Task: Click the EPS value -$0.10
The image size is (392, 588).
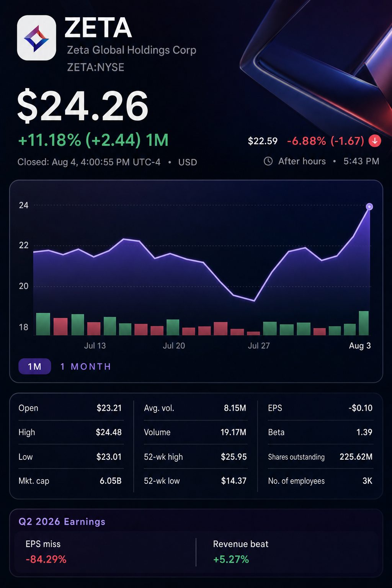Action: (x=361, y=408)
